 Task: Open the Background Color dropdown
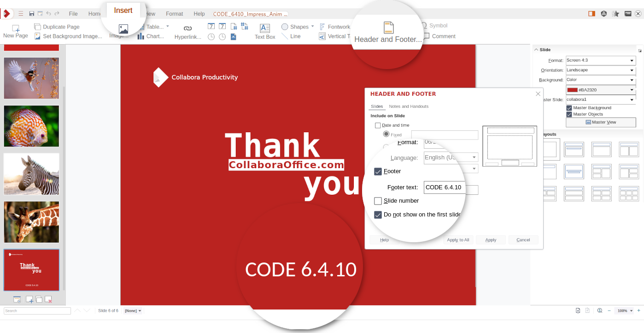click(600, 80)
